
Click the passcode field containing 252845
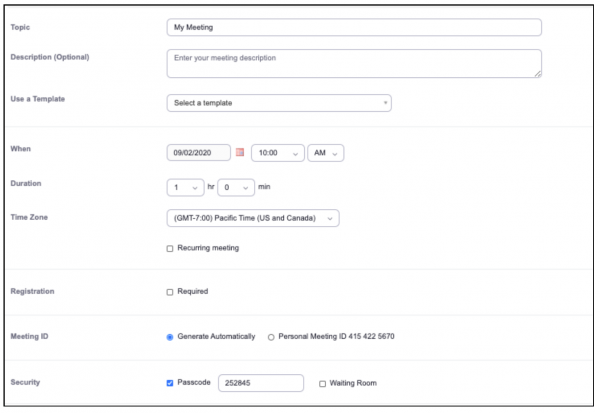pos(260,383)
